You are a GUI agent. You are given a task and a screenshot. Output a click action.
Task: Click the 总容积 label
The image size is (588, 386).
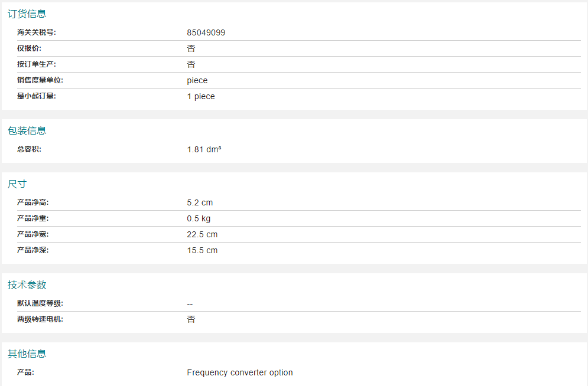[30, 149]
